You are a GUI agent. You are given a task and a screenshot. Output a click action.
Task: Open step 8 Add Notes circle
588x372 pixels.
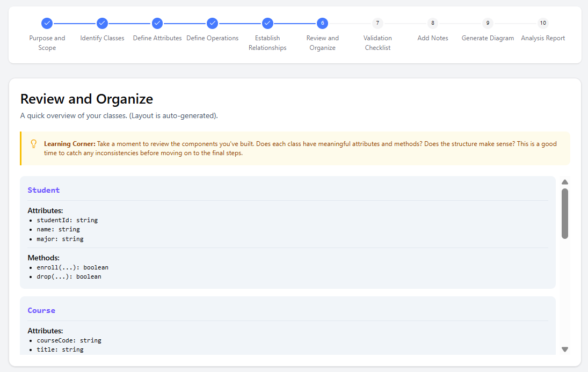433,23
